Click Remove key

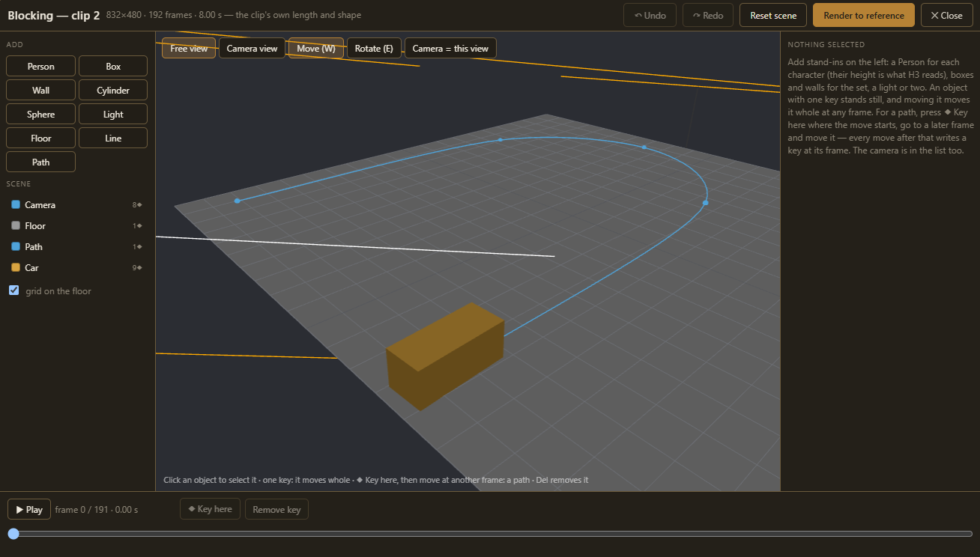tap(276, 509)
